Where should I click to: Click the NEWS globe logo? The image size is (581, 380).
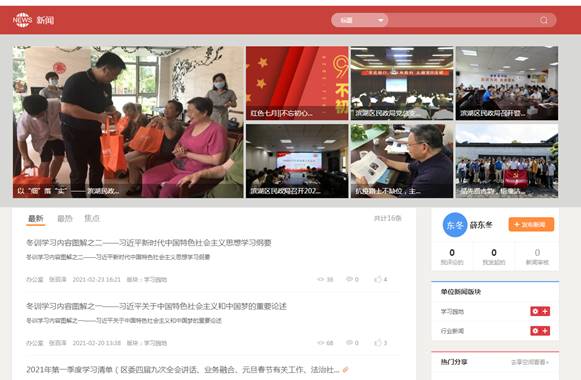coord(22,20)
